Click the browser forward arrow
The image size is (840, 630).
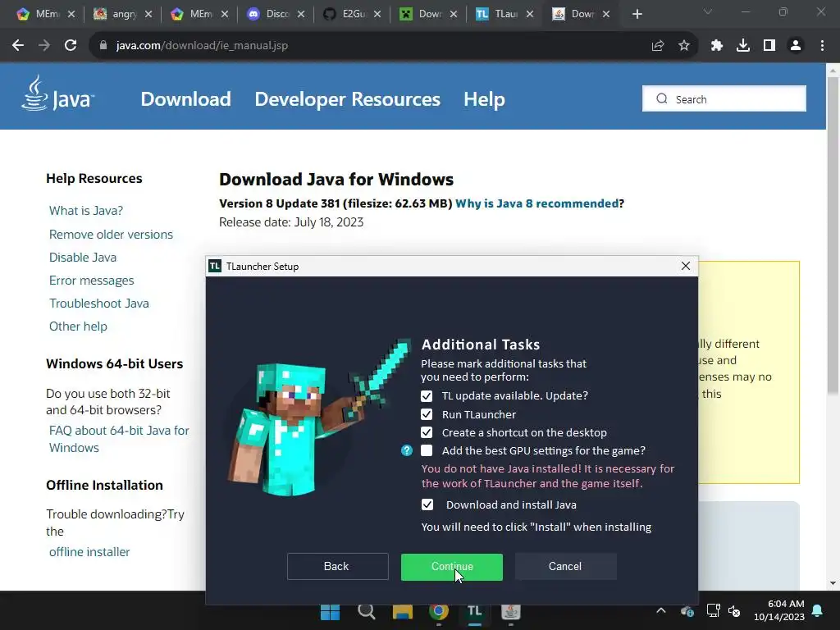coord(44,46)
